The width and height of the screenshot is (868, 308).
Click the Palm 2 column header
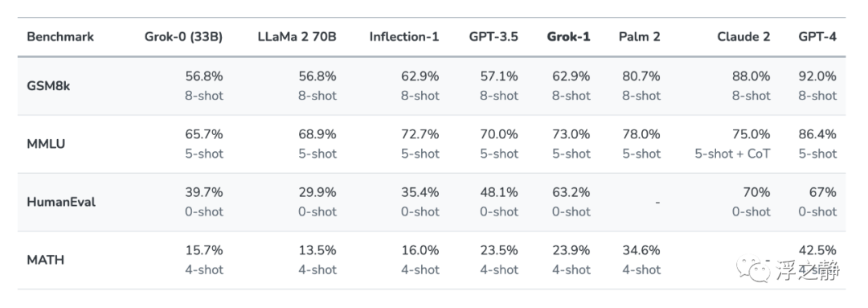(x=640, y=37)
